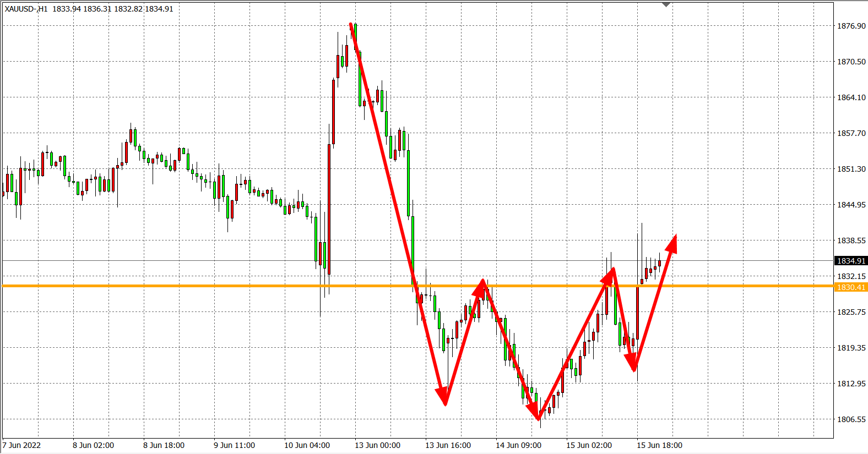The image size is (868, 454).
Task: Click the black 1834.91 current price label
Action: [851, 261]
